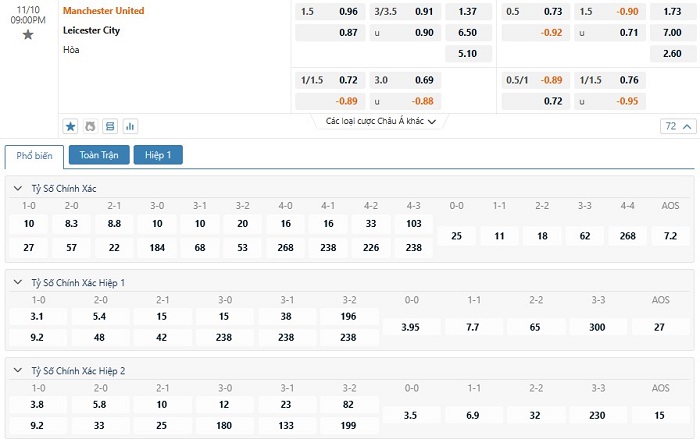The height and width of the screenshot is (439, 700).
Task: Select first-half away odds 7.00
Action: click(673, 33)
